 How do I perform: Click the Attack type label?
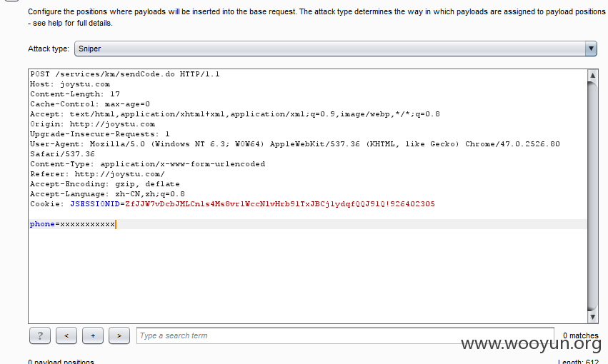click(x=49, y=49)
